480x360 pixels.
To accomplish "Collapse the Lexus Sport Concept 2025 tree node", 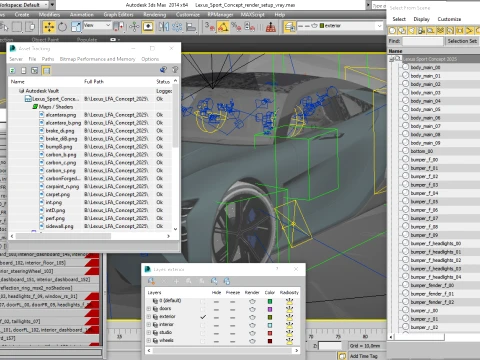I will pos(392,59).
